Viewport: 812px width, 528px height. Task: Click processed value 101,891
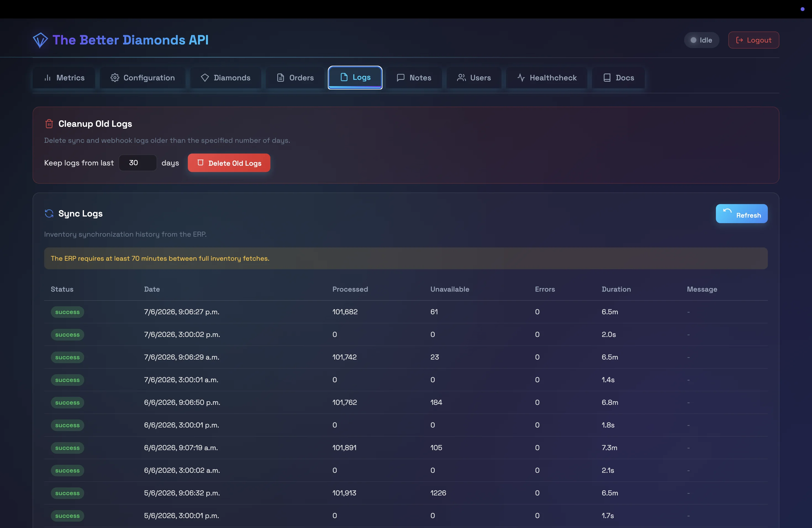pos(344,448)
